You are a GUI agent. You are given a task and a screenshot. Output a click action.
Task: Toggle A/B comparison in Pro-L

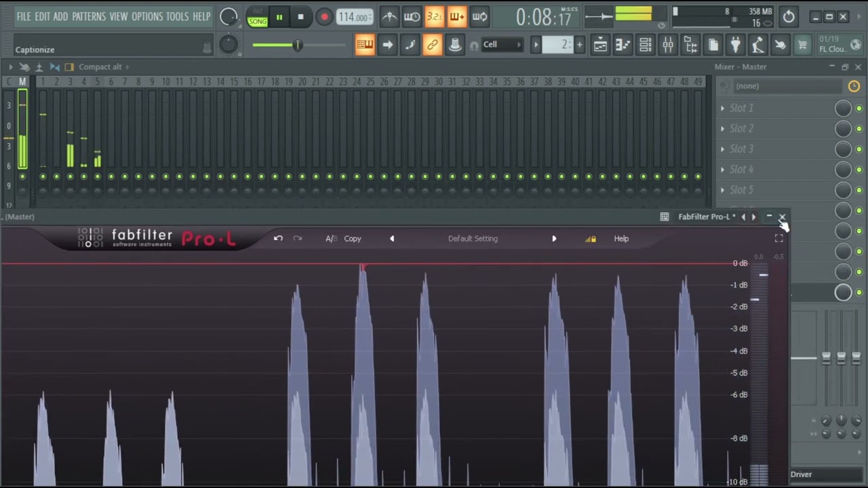(x=331, y=239)
